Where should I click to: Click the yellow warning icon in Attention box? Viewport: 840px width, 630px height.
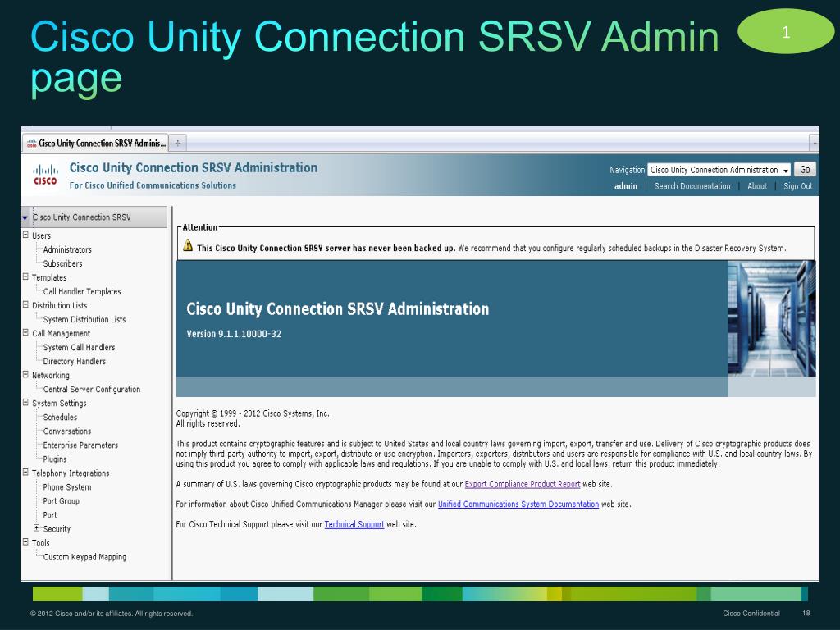pos(188,245)
